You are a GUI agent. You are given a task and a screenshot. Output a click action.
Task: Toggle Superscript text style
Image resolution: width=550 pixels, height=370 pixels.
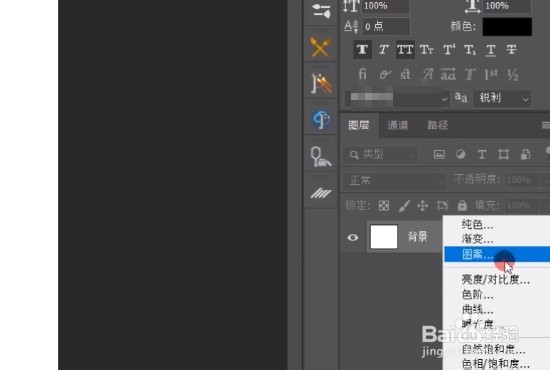click(x=449, y=50)
